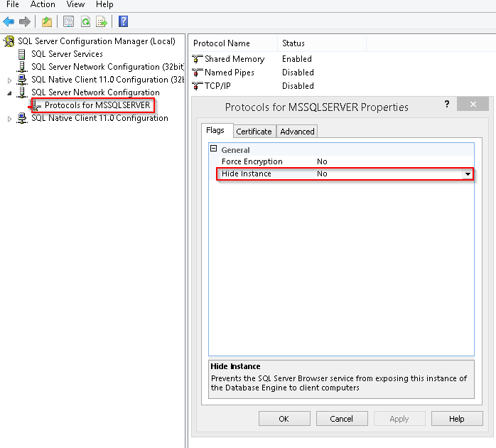
Task: Close the Protocols for MSSQLSERVER Properties dialog
Action: 473,104
